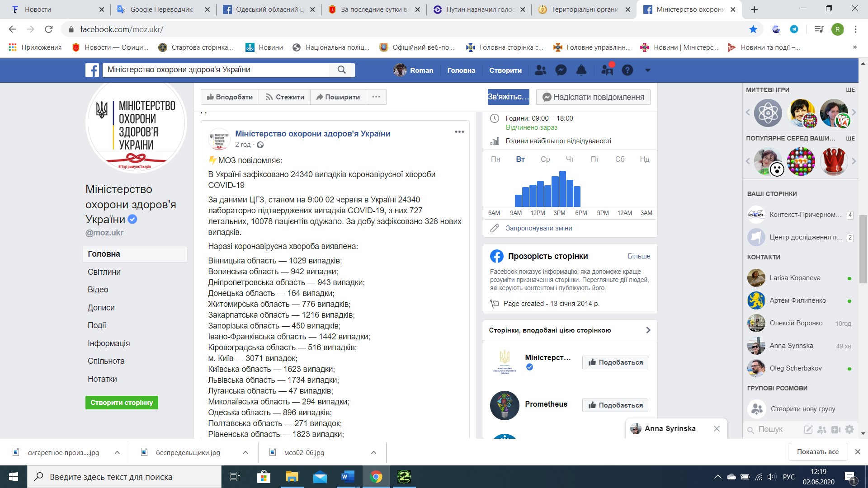The width and height of the screenshot is (868, 488).
Task: Bookmark star icon in address bar
Action: click(x=753, y=29)
